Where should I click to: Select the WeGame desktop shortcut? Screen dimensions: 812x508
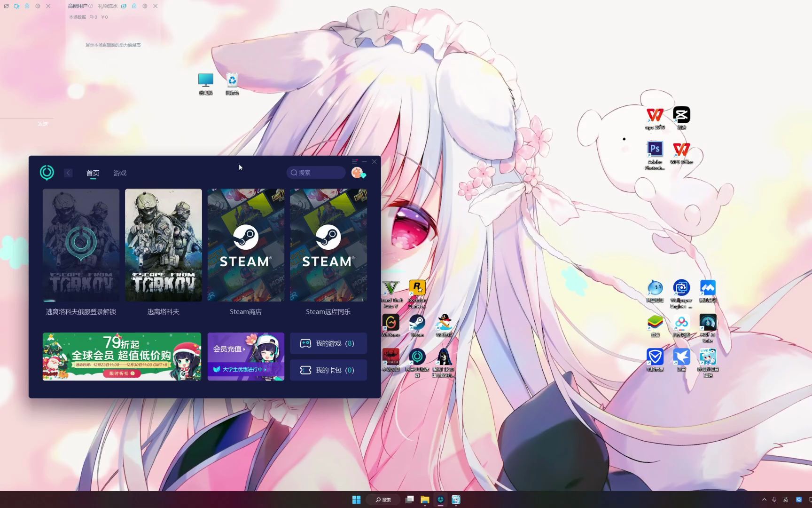[390, 325]
